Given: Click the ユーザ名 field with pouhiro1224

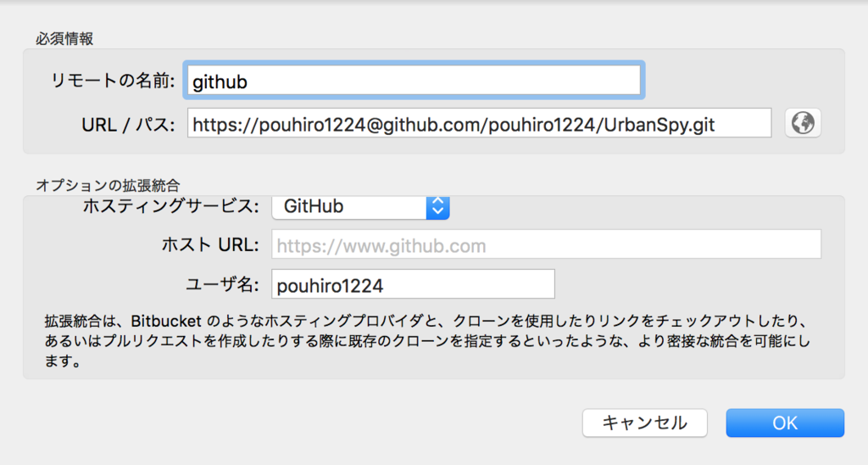Looking at the screenshot, I should pos(413,284).
